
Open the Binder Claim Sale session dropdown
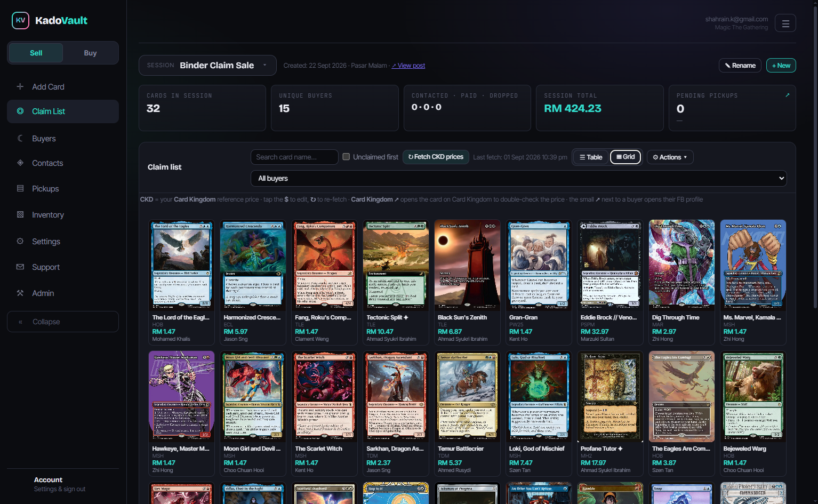(x=207, y=65)
